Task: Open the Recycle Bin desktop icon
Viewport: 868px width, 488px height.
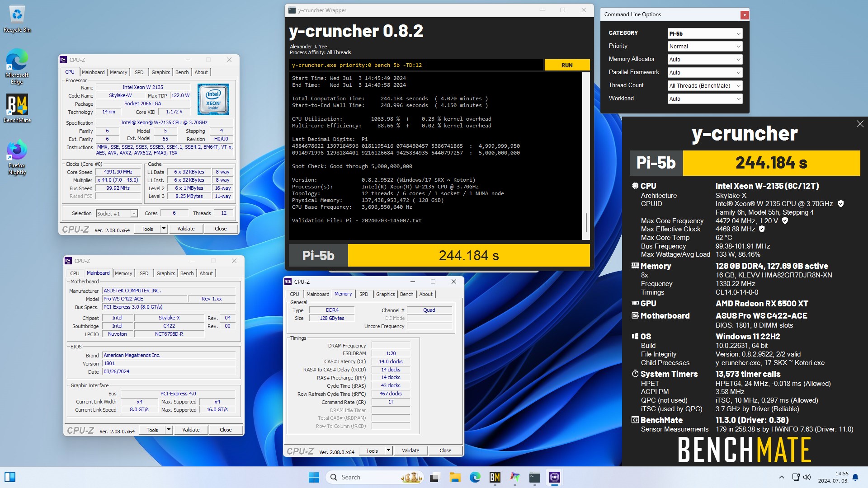Action: click(17, 19)
